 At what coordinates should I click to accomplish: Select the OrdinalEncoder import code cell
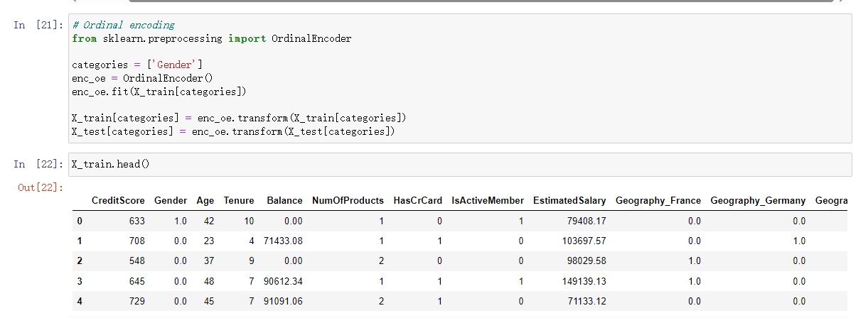tap(460, 79)
